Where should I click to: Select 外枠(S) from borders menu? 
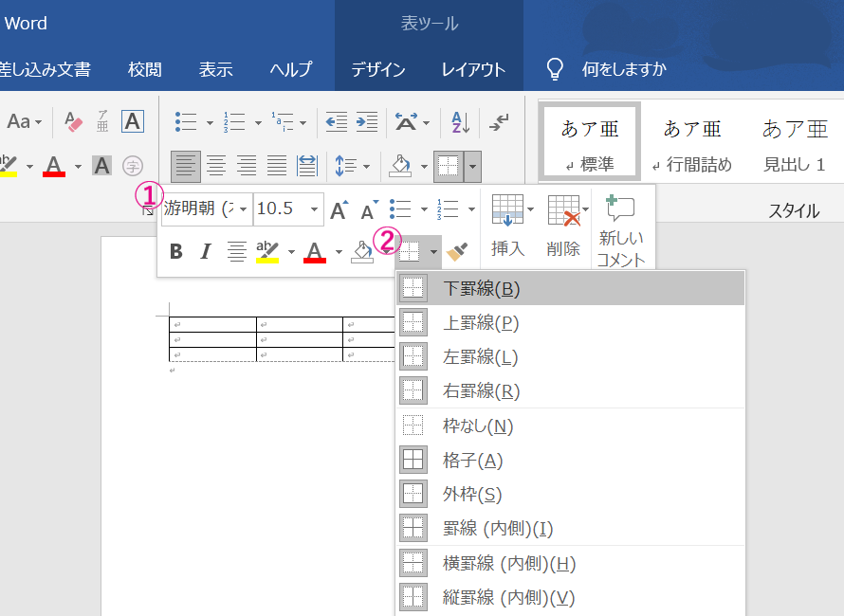tap(571, 494)
